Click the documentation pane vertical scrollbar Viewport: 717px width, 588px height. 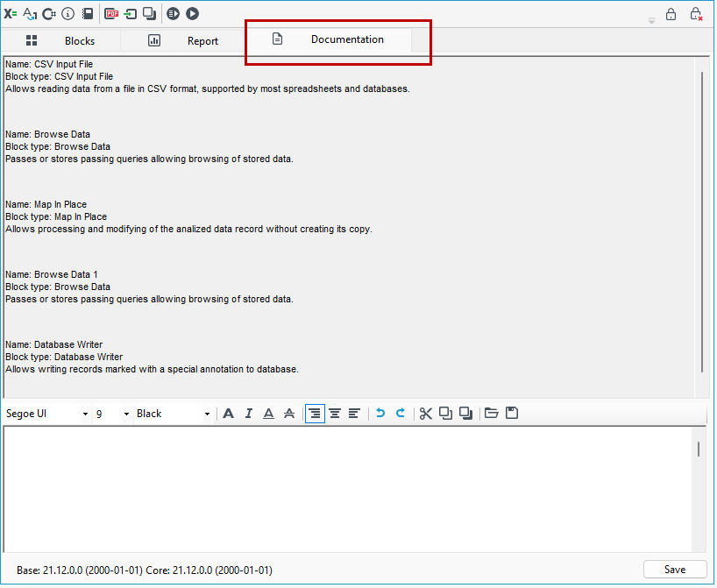click(x=702, y=222)
